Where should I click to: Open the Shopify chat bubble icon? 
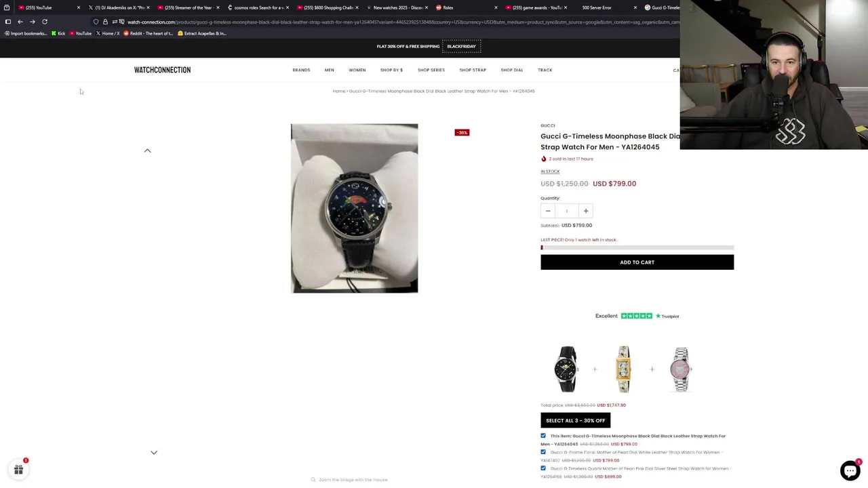pyautogui.click(x=850, y=470)
